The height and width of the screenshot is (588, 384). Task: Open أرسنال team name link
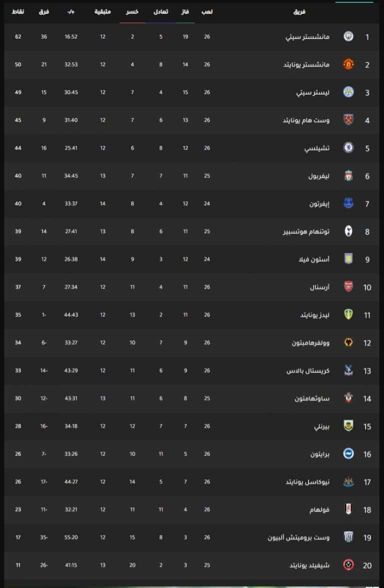click(x=319, y=287)
